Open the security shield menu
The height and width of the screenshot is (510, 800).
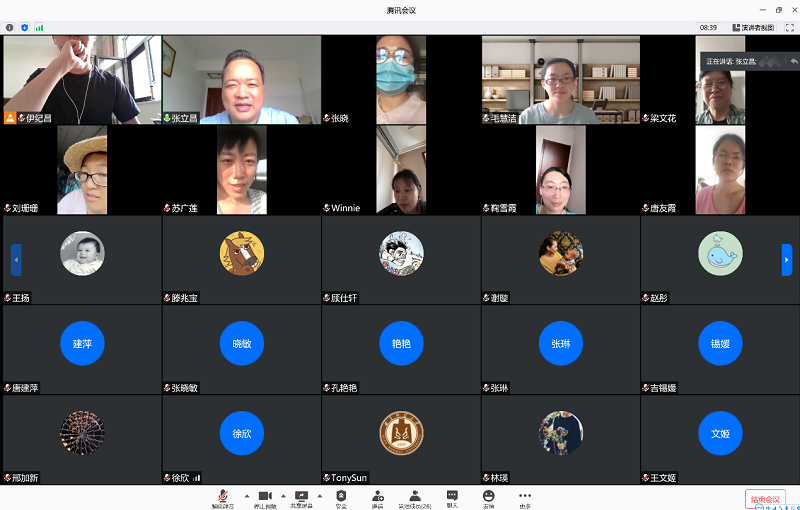click(341, 497)
